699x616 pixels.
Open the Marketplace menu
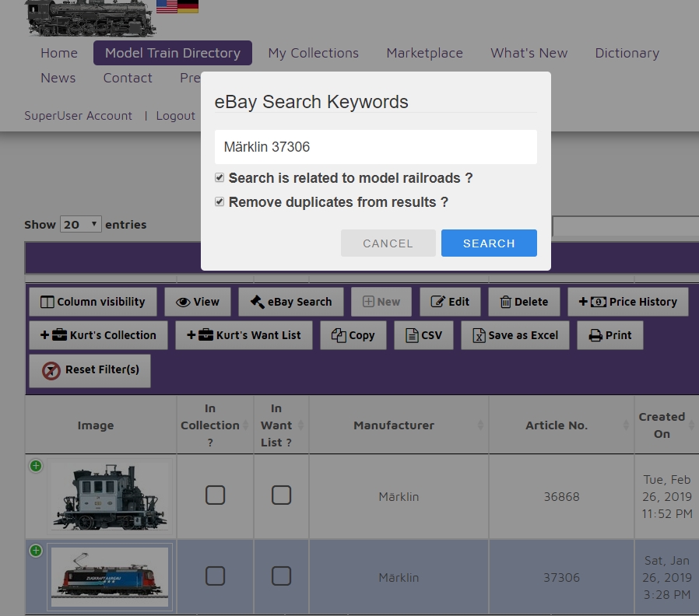pyautogui.click(x=424, y=53)
